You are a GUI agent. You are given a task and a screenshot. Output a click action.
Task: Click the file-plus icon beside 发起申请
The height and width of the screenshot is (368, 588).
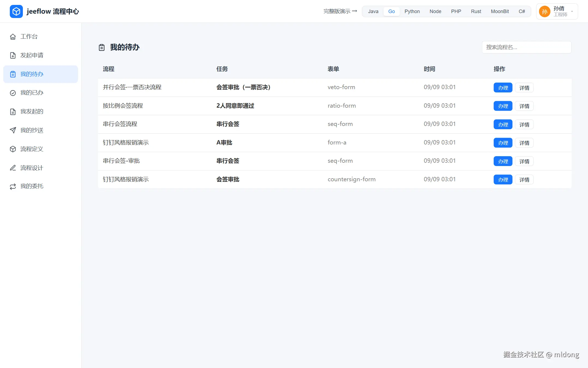point(13,55)
